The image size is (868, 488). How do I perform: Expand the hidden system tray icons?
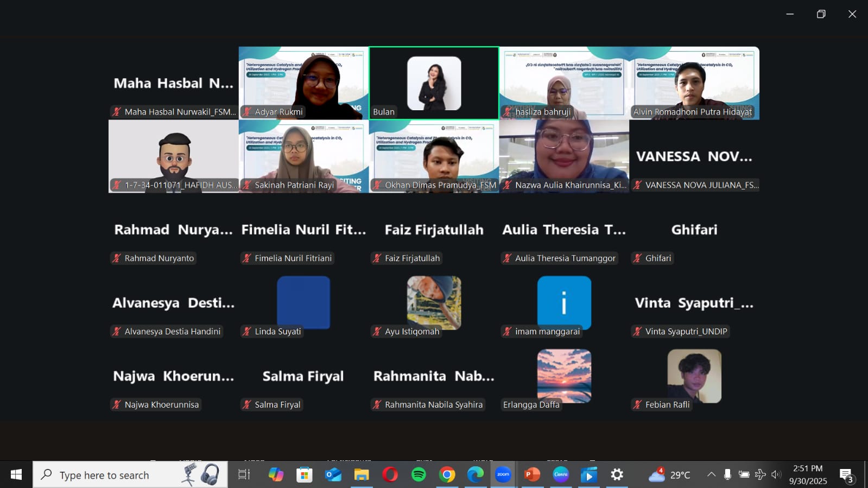711,475
